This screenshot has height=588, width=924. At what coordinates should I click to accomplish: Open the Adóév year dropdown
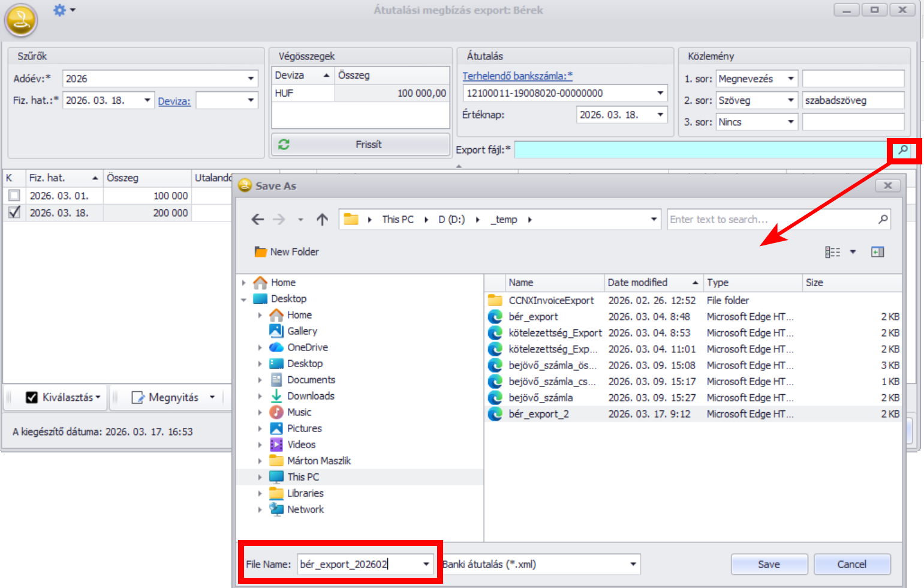(251, 79)
